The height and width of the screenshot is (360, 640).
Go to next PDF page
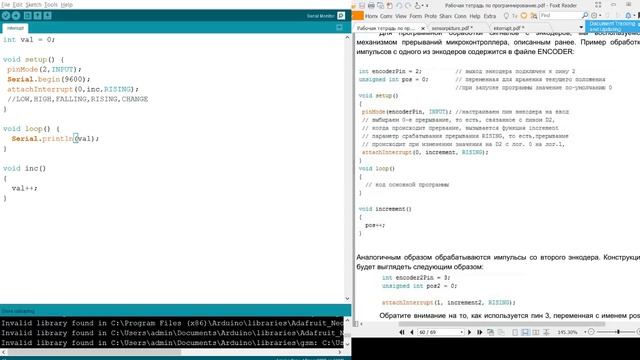[469, 332]
